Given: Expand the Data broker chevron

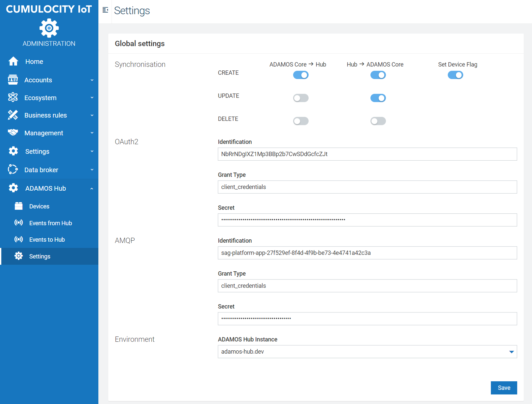Looking at the screenshot, I should tap(92, 170).
